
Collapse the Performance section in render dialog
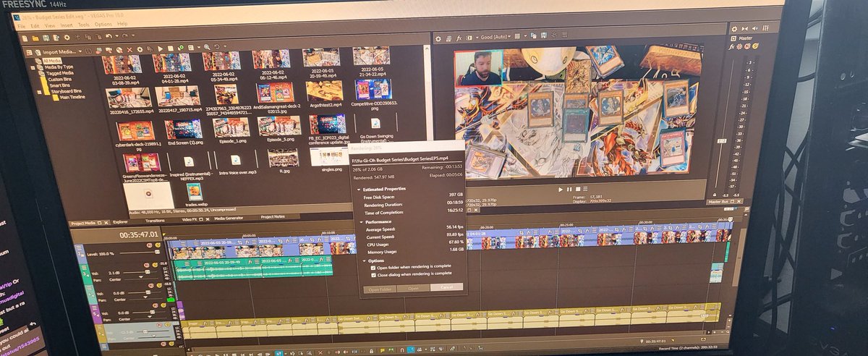(361, 222)
